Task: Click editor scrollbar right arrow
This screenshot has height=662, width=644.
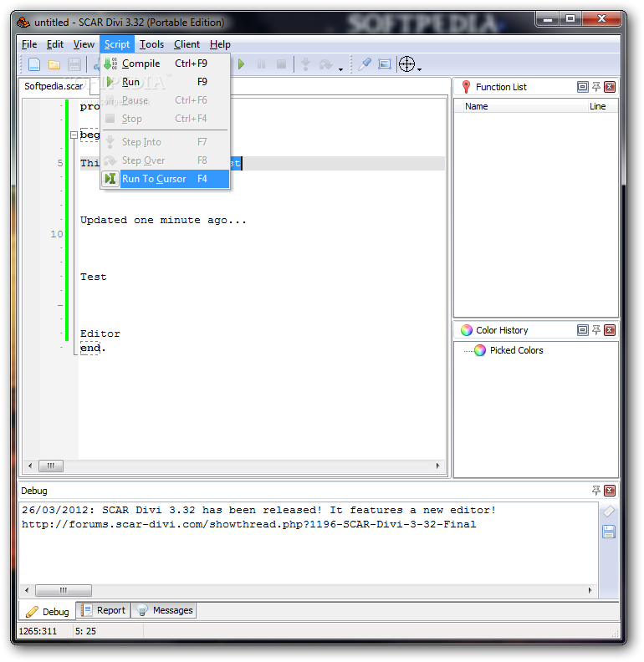Action: [437, 466]
